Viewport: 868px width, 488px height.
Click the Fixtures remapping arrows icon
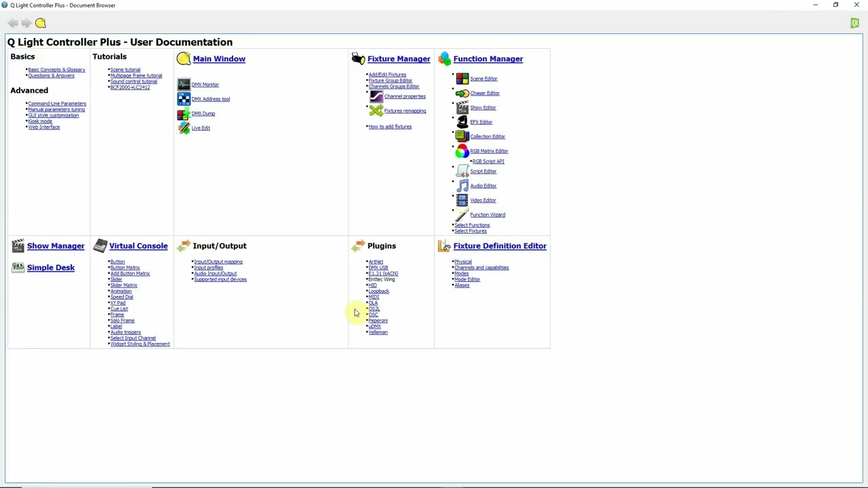click(x=376, y=110)
